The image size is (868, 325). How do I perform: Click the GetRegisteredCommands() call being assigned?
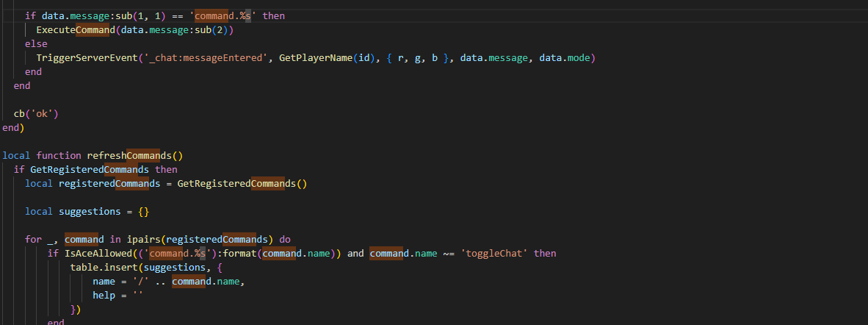coord(242,183)
